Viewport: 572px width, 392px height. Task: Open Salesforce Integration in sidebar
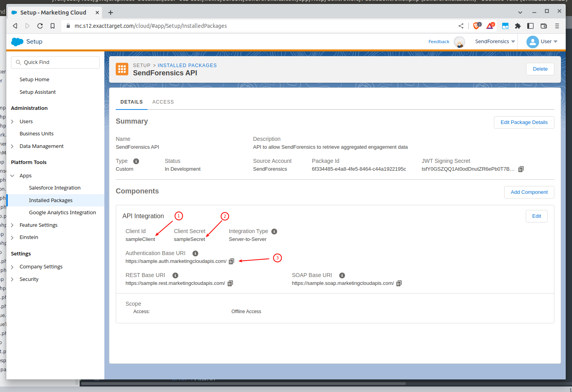[x=55, y=188]
